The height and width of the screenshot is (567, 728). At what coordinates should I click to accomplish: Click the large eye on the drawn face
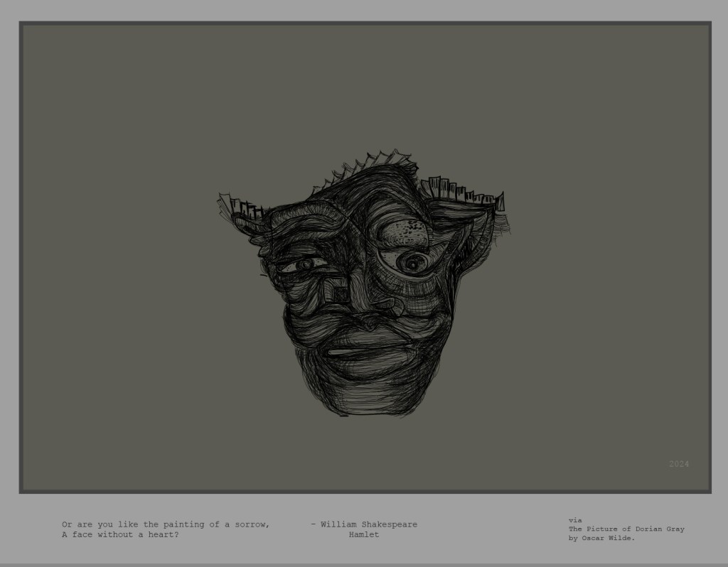(412, 264)
